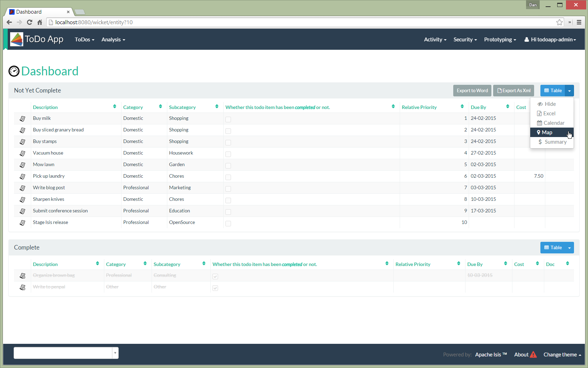The height and width of the screenshot is (368, 588).
Task: Click the Export to Word button
Action: [472, 91]
